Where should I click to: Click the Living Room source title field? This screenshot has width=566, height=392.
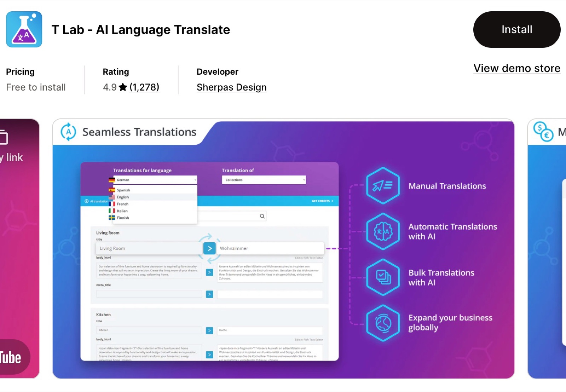pos(149,248)
